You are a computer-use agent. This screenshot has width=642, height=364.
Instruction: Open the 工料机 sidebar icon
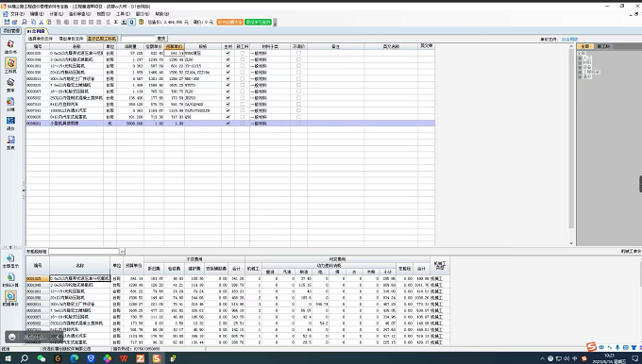click(10, 65)
